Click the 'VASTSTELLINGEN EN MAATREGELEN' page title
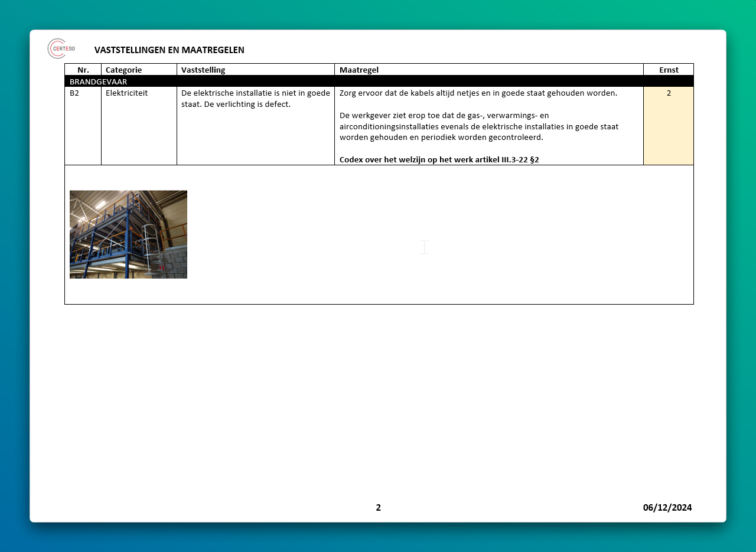The height and width of the screenshot is (552, 756). pyautogui.click(x=169, y=50)
